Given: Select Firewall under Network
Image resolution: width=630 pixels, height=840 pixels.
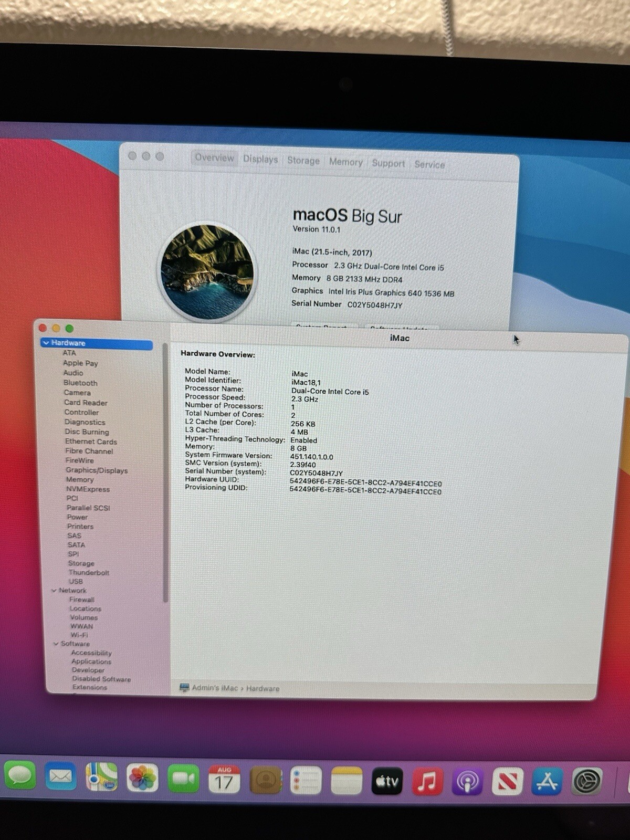Looking at the screenshot, I should [x=82, y=600].
